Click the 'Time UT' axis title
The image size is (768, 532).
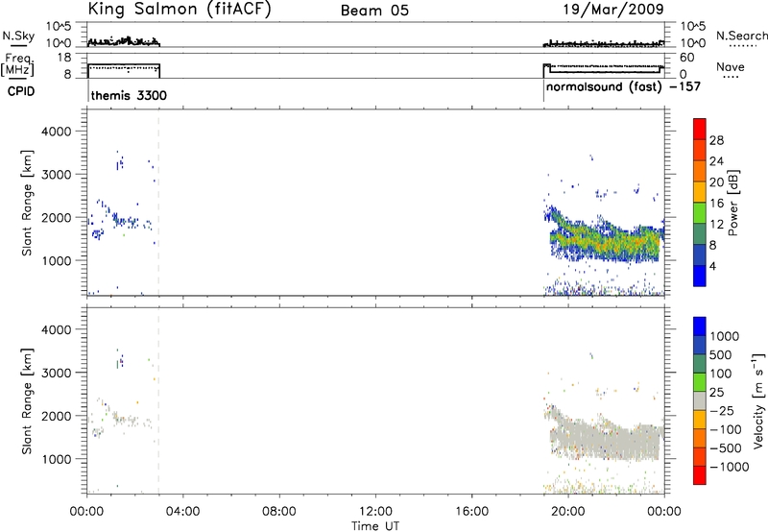pos(375,526)
